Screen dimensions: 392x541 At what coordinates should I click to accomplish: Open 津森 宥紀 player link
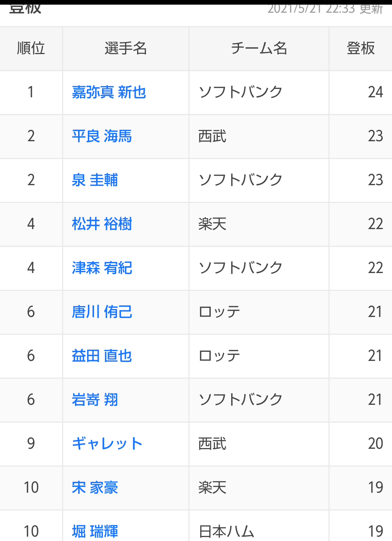pos(102,268)
